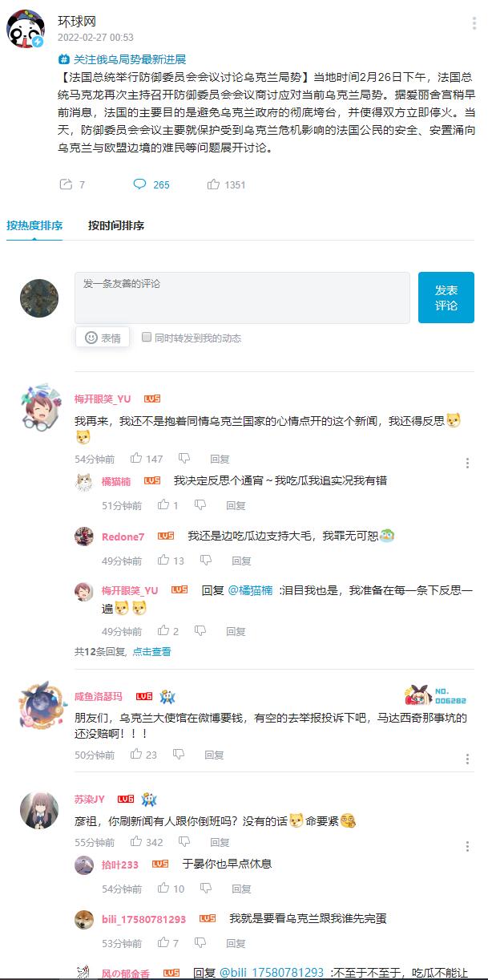This screenshot has height=980, width=488.
Task: Dislike 梅开眼笑_YU's top comment
Action: coord(184,459)
